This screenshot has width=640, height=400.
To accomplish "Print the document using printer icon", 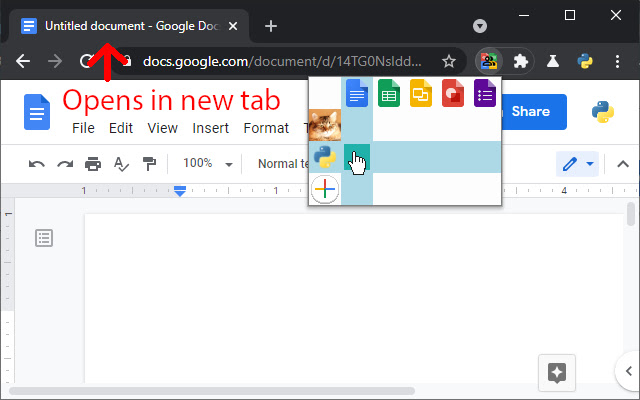I will [93, 164].
